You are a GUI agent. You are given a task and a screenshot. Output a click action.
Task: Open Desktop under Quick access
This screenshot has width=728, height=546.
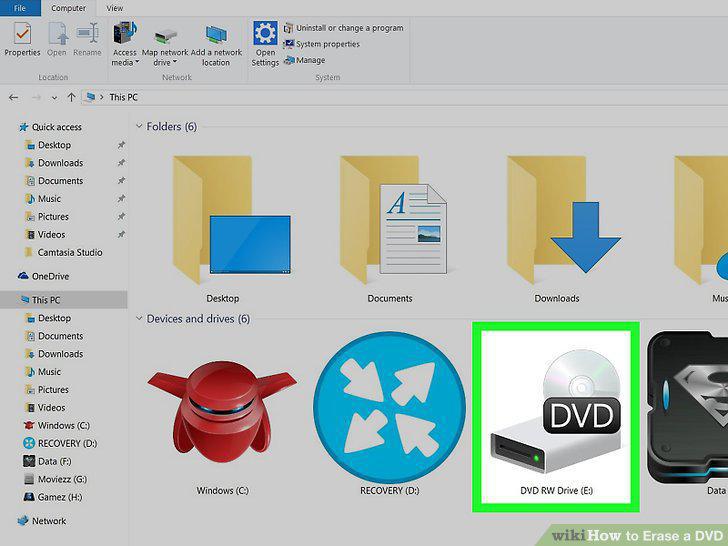[48, 145]
